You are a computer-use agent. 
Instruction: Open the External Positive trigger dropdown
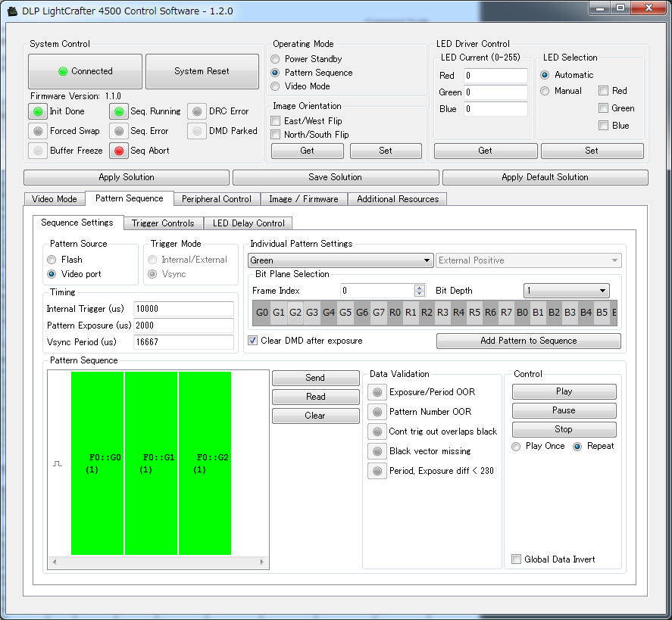coord(528,260)
